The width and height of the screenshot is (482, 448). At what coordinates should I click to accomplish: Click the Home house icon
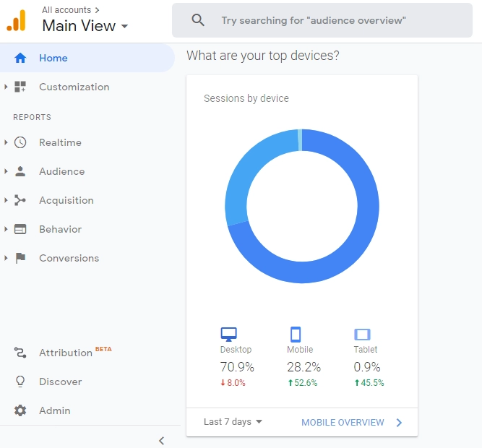(x=20, y=58)
